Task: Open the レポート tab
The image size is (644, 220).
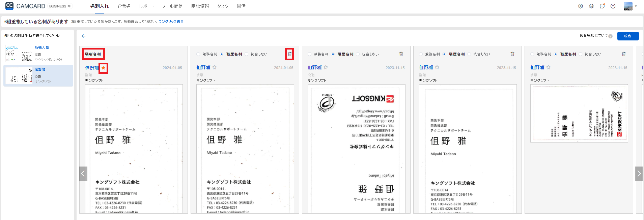Action: [x=146, y=6]
